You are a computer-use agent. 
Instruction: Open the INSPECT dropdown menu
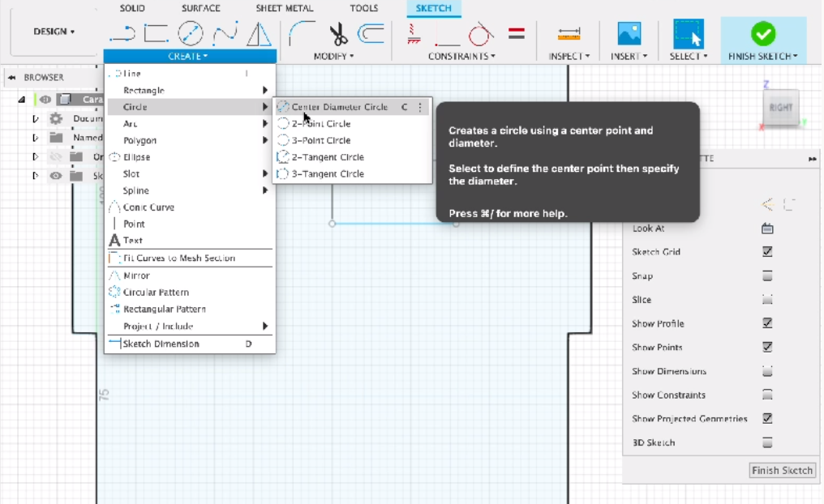[569, 56]
